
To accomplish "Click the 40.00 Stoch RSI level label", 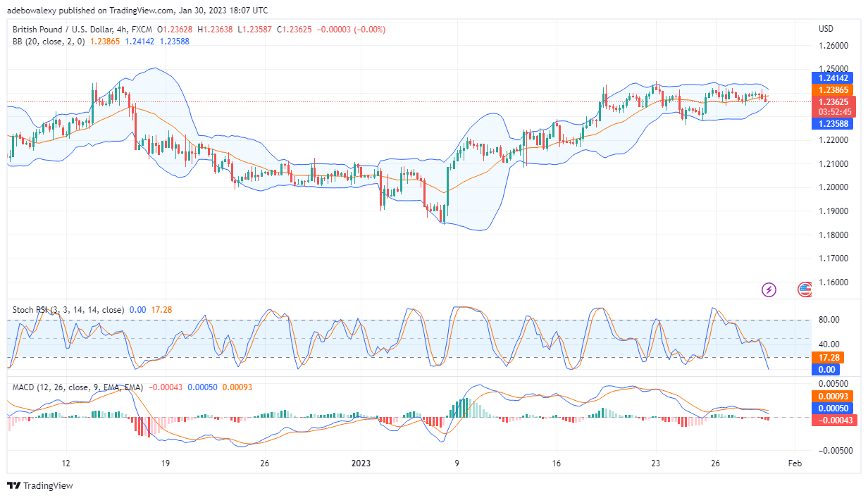I will [x=829, y=344].
